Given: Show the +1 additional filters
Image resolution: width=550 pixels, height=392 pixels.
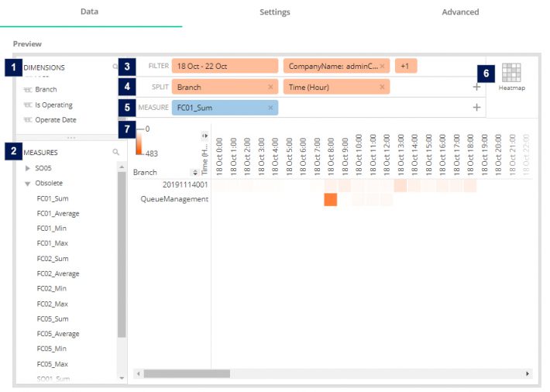Looking at the screenshot, I should pyautogui.click(x=406, y=66).
